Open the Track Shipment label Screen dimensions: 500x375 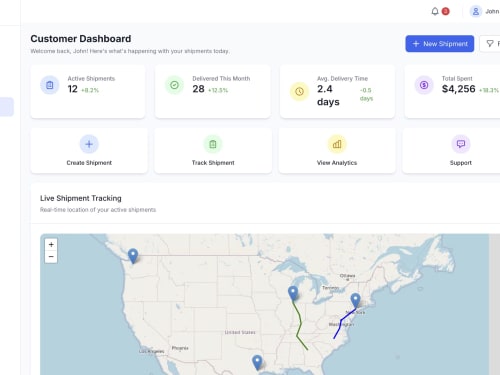tap(213, 163)
